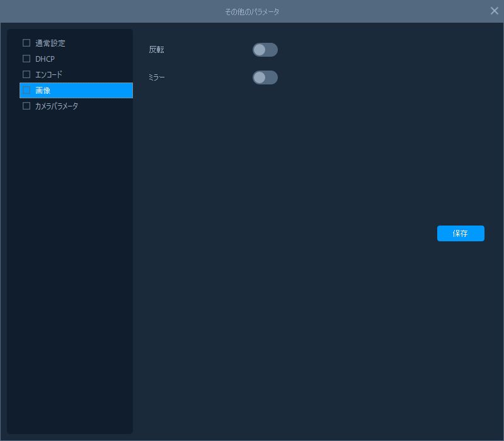The width and height of the screenshot is (504, 441).
Task: Tick the カメラパラメータ checkbox
Action: 26,106
